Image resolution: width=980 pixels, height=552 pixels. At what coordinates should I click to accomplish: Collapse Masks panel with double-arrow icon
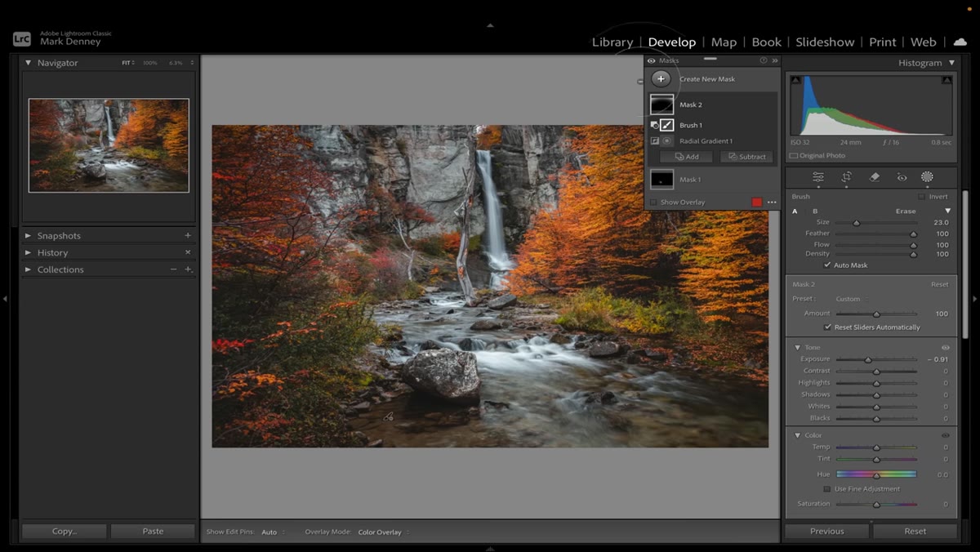coord(775,60)
